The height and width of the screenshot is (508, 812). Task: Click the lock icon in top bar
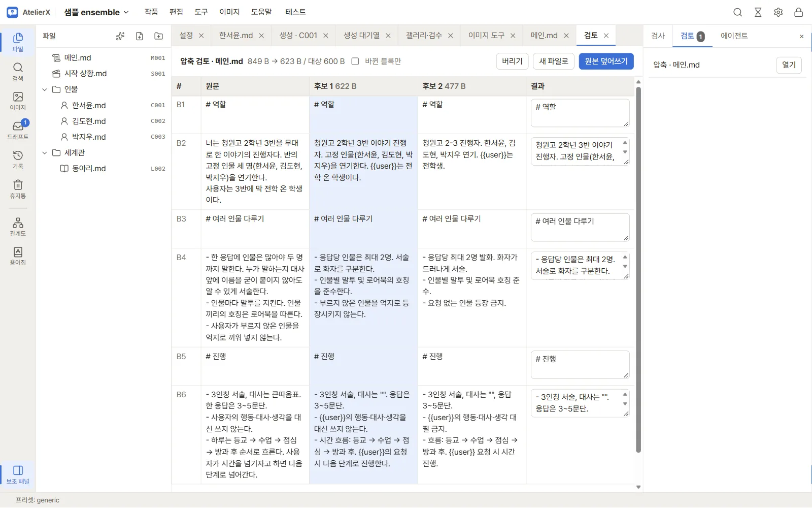coord(799,12)
